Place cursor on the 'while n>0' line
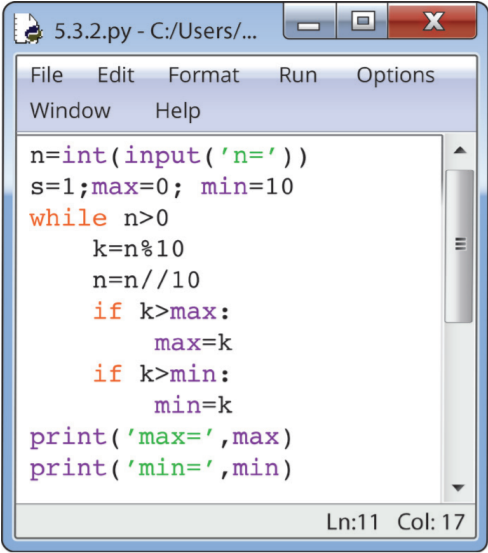This screenshot has width=488, height=553. coord(99,218)
